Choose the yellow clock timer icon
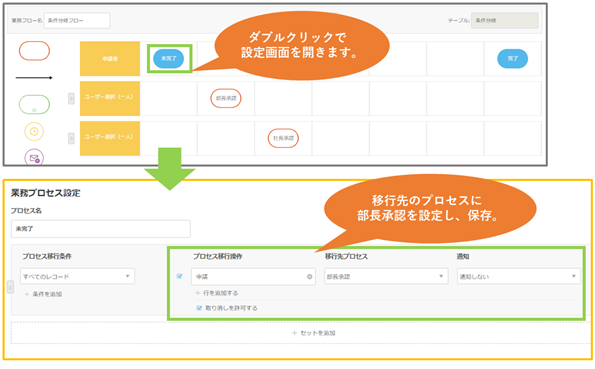 coord(34,131)
